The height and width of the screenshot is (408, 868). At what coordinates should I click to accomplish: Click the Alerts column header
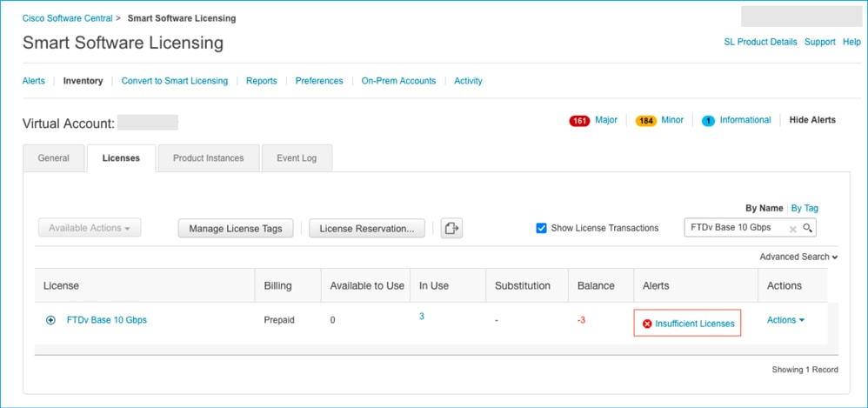(695, 285)
